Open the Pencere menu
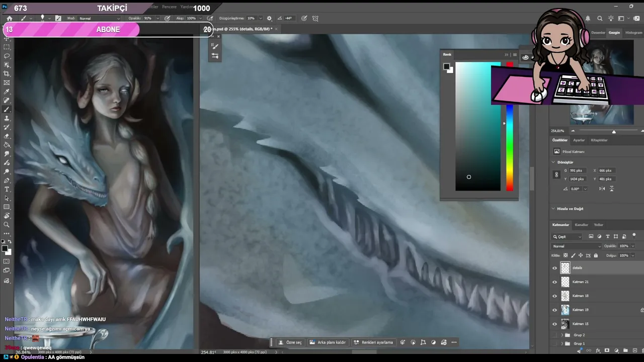Image resolution: width=644 pixels, height=362 pixels. (x=170, y=7)
